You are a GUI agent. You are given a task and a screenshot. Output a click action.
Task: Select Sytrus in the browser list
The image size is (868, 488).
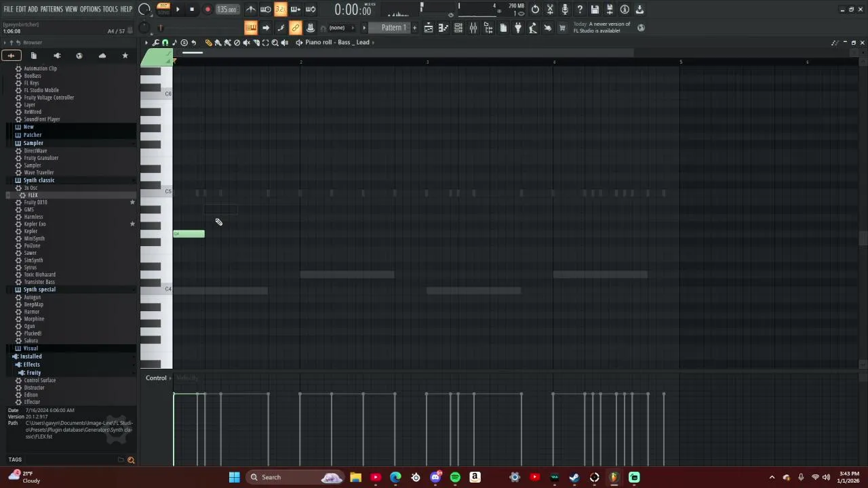coord(31,268)
